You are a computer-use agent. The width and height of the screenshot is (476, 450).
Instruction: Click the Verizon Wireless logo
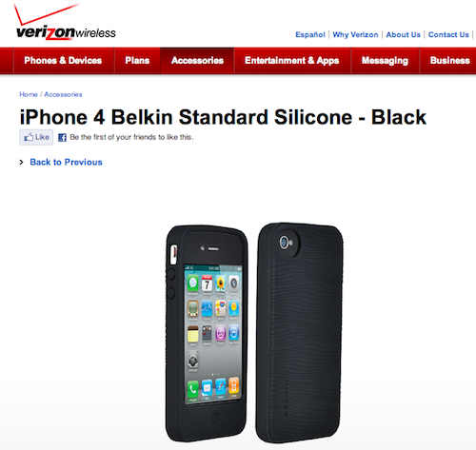(x=66, y=22)
